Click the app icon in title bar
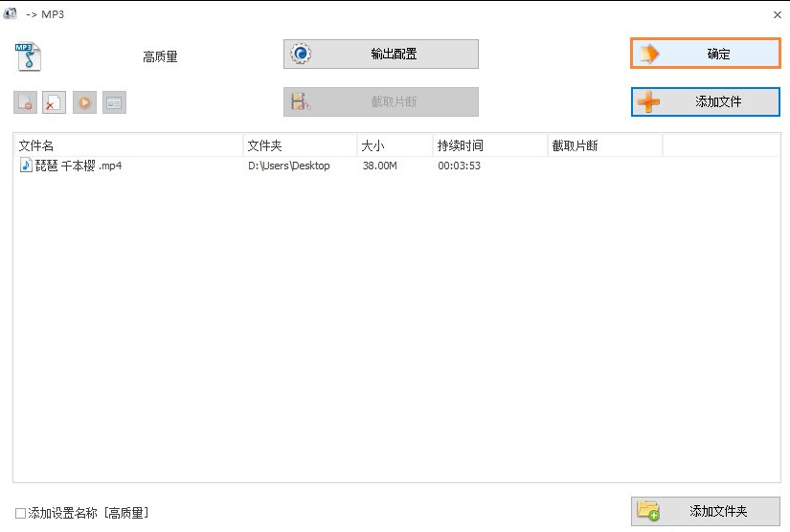The image size is (790, 532). 11,14
